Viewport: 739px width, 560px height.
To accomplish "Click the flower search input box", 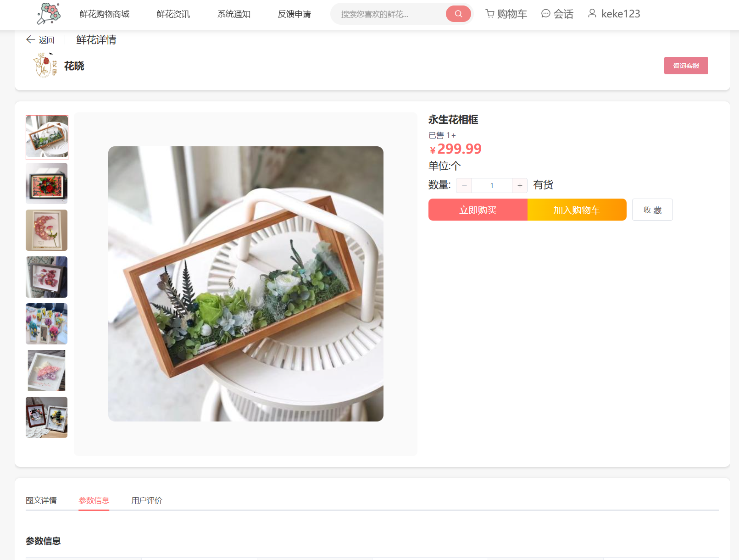I will click(390, 14).
